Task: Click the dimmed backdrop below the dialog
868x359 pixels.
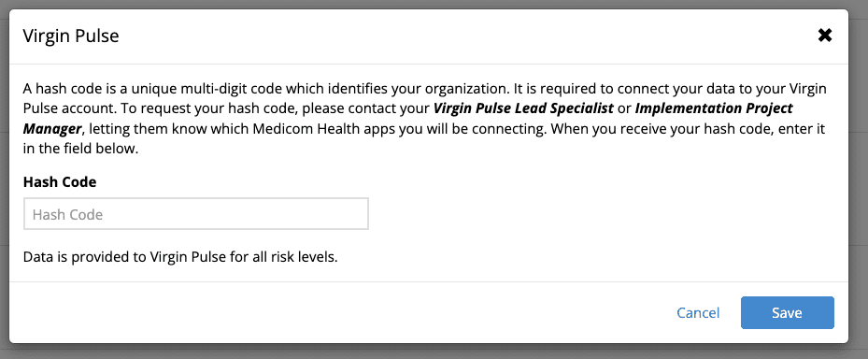Action: click(434, 352)
